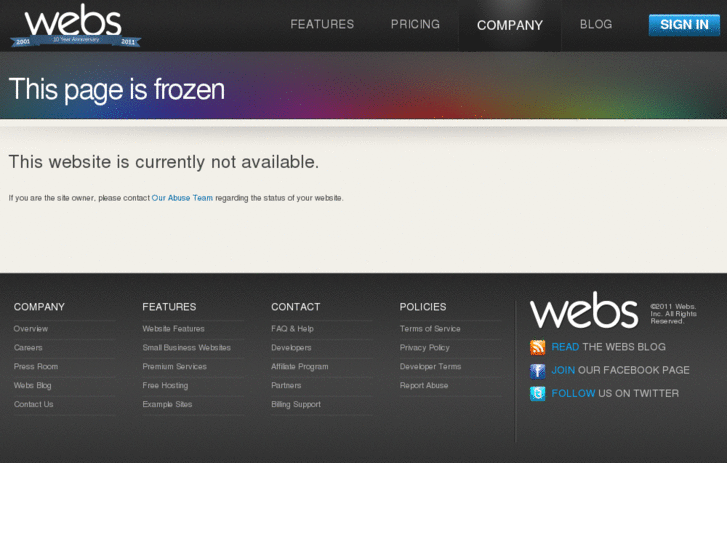Open the Overview footer link
Image resolution: width=727 pixels, height=545 pixels.
[31, 329]
